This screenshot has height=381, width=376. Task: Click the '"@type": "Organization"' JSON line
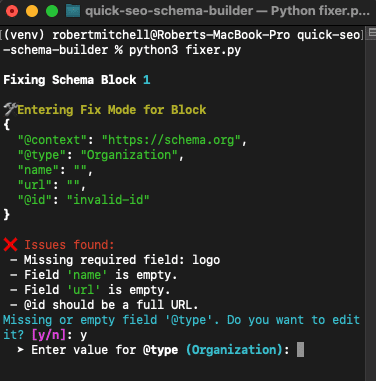(x=101, y=155)
